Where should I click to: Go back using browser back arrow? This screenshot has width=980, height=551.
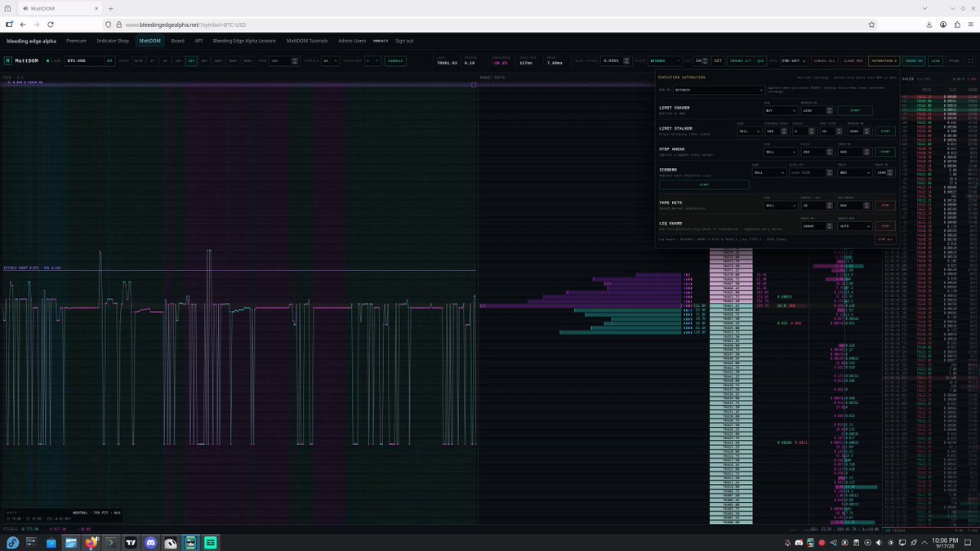[23, 24]
